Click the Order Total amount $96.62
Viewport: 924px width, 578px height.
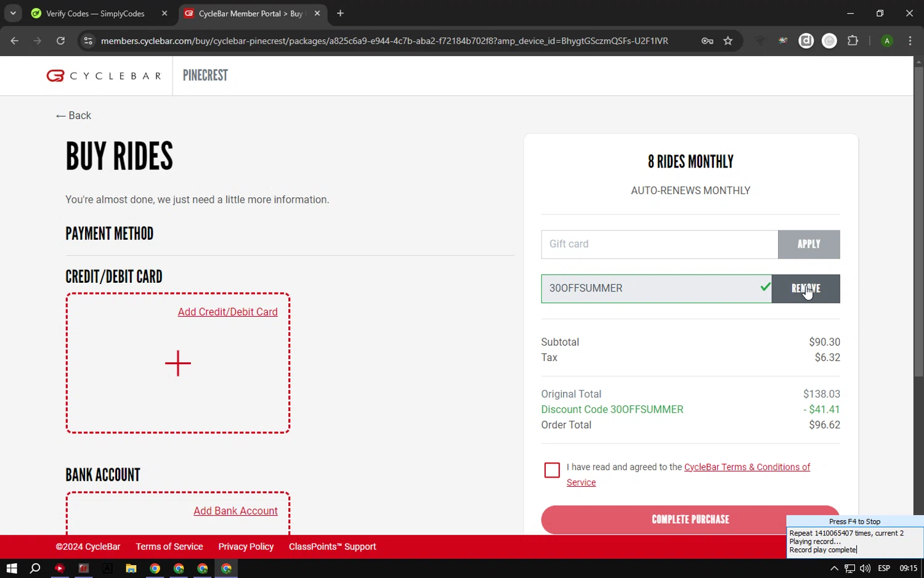(x=824, y=425)
